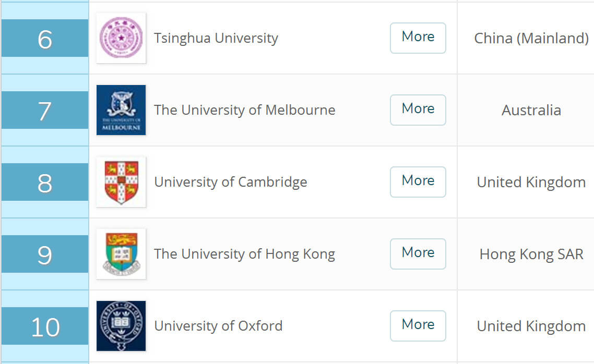Click the Tsinghua University purple seal logo
Viewport: 594px width, 364px height.
[121, 38]
